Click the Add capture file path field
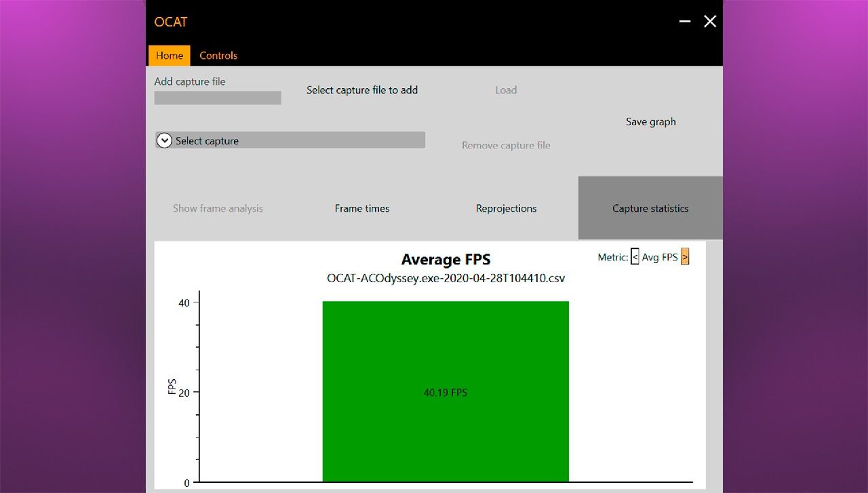The image size is (868, 493). (x=218, y=98)
